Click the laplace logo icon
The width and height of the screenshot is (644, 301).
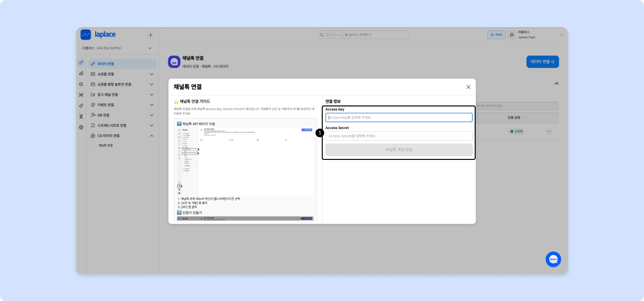[x=86, y=35]
